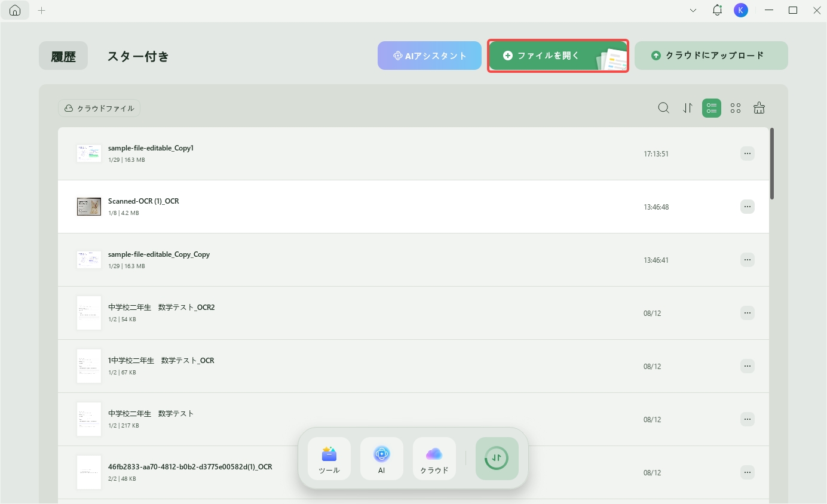Open file 46fb2833-aa70-4812-b0b2-d3775e00582d(1)_OCR
The height and width of the screenshot is (504, 827).
(190, 467)
